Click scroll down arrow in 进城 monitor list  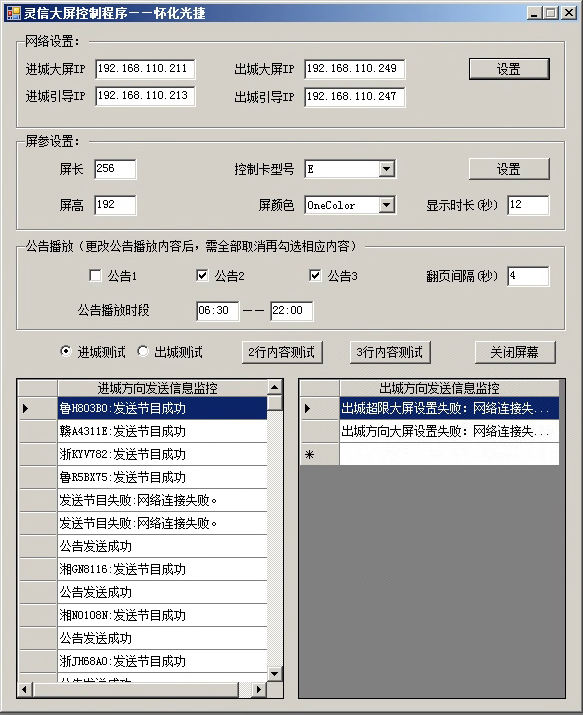pyautogui.click(x=274, y=674)
